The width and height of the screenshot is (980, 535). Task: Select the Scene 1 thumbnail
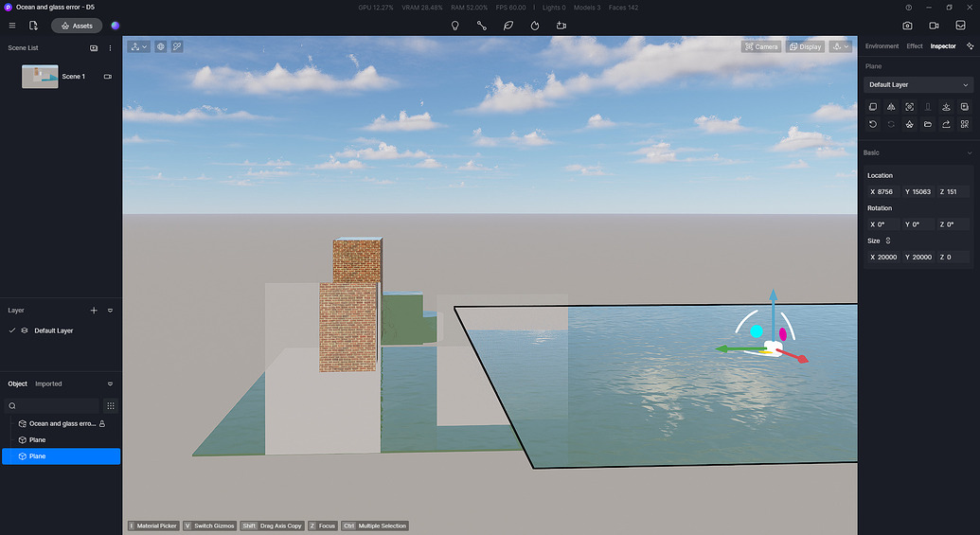point(40,77)
